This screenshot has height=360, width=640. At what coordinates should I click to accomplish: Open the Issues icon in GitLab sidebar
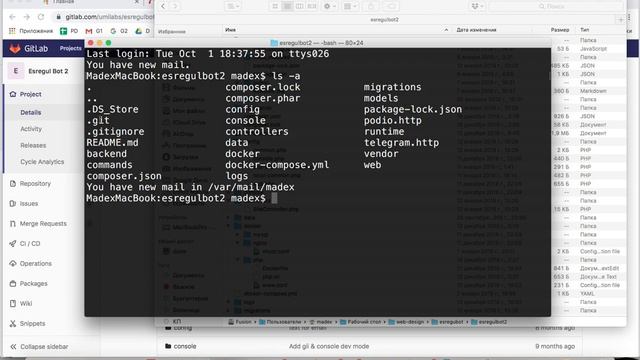coord(13,203)
